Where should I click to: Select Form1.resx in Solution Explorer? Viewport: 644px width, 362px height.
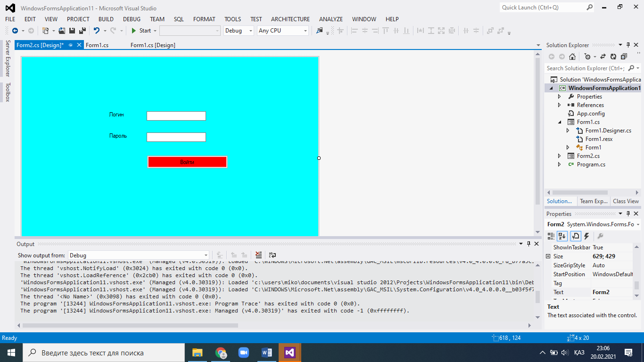(x=599, y=139)
